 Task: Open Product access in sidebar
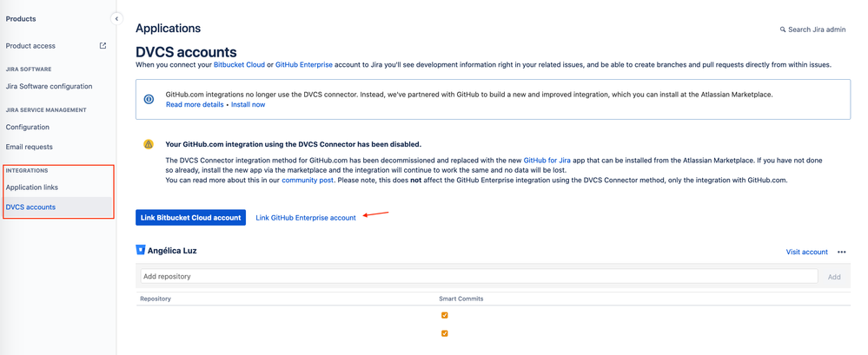pyautogui.click(x=30, y=46)
